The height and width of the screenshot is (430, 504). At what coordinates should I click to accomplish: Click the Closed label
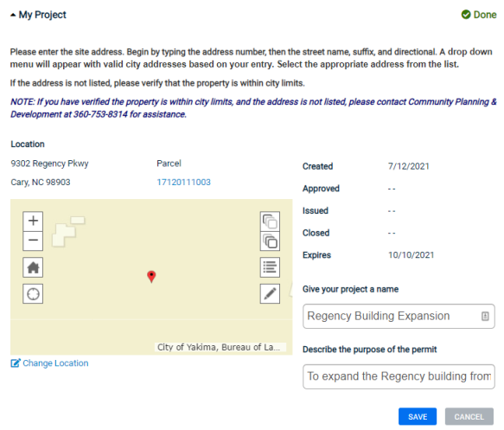316,233
